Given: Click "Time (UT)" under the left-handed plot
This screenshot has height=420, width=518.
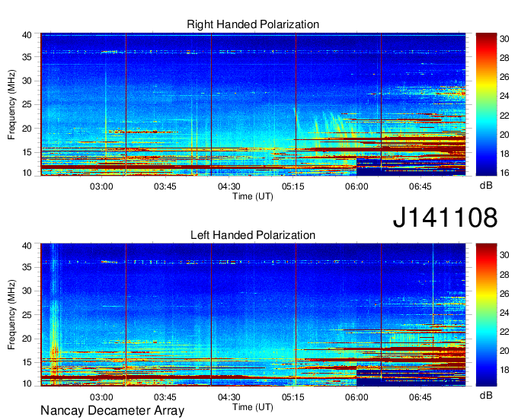Looking at the screenshot, I should coord(253,407).
